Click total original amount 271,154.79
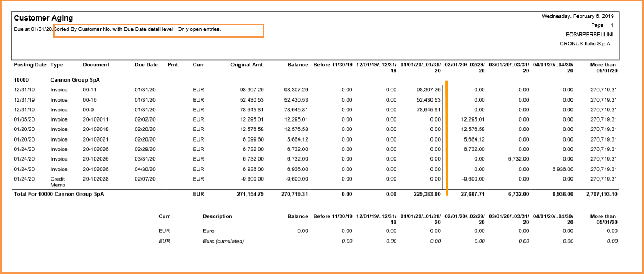 pos(247,194)
